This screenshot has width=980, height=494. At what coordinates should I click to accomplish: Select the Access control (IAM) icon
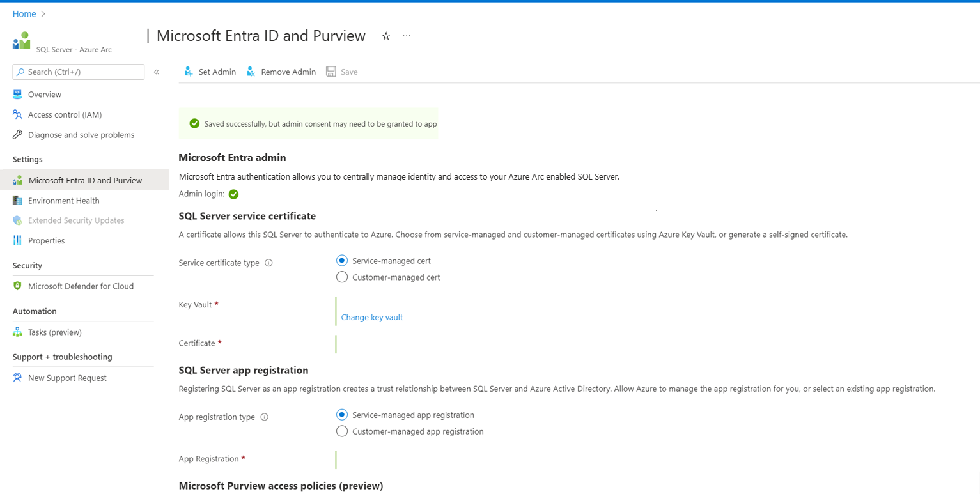pos(17,114)
